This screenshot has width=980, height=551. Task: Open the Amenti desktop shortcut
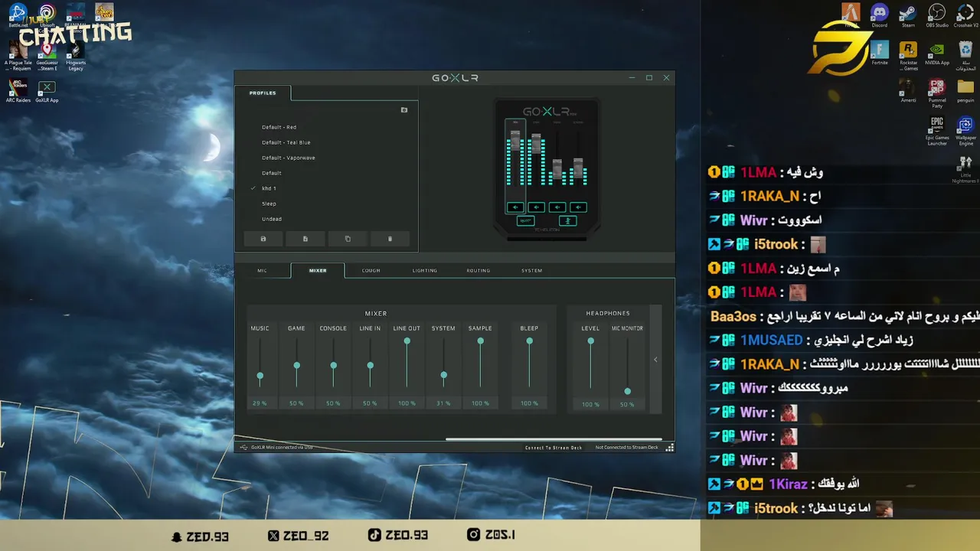coord(908,90)
